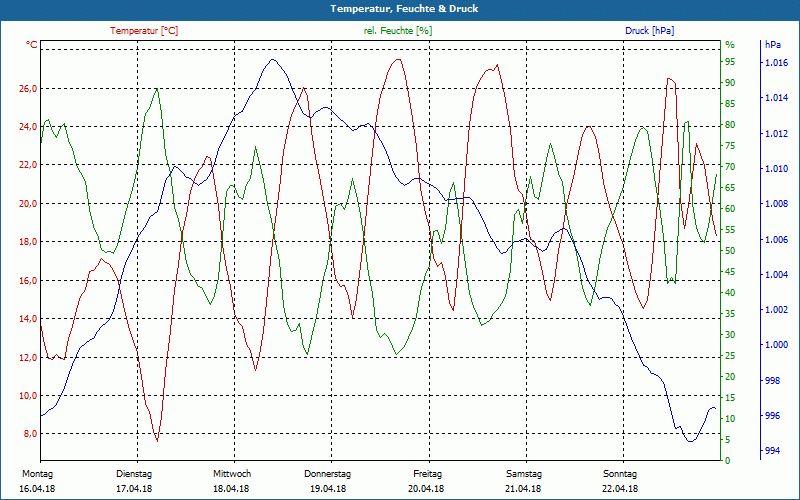This screenshot has width=800, height=500.
Task: Click the 26,0 temperature axis value
Action: [29, 89]
